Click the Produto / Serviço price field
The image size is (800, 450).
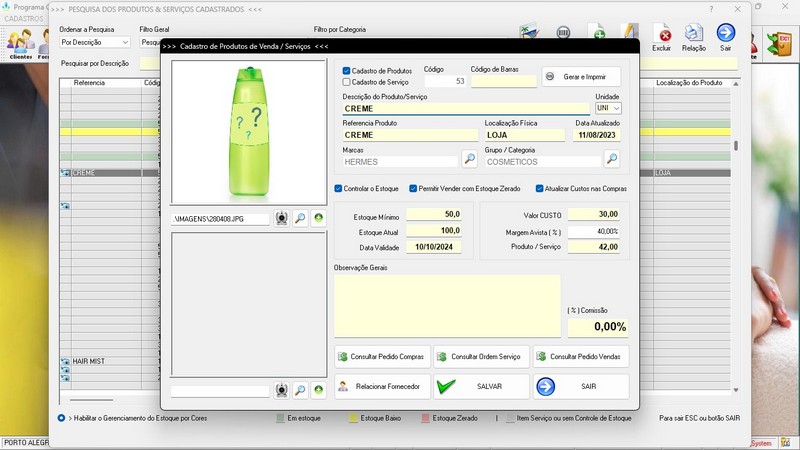(594, 247)
